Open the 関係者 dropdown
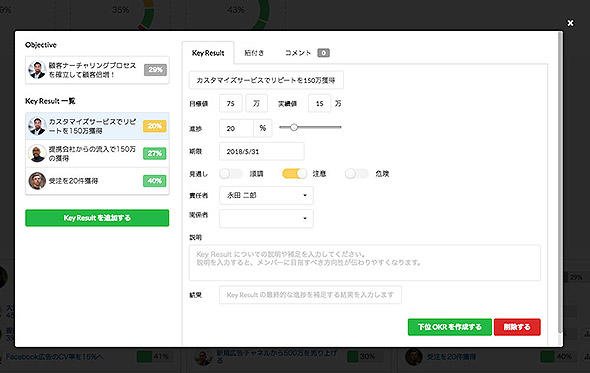The height and width of the screenshot is (373, 590). [266, 218]
